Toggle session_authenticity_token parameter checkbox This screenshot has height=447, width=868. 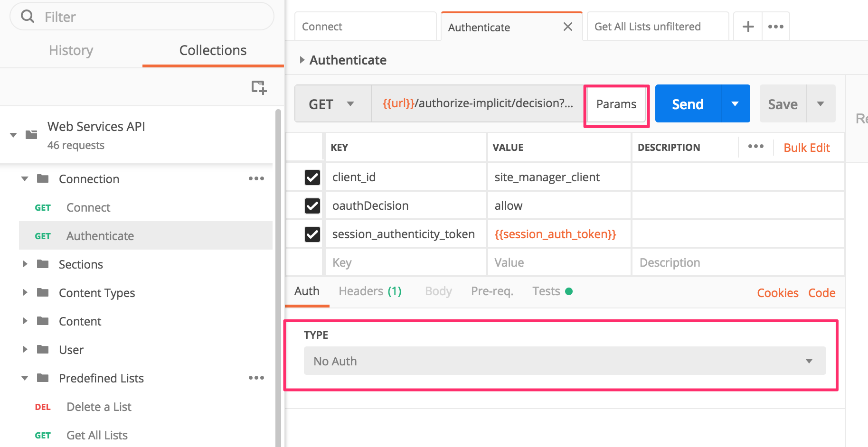[312, 234]
